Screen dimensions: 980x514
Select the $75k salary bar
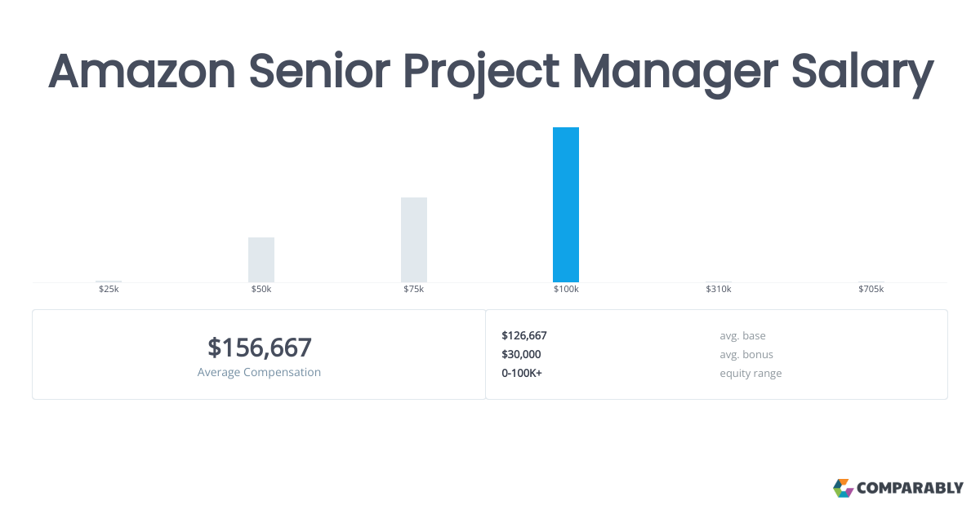[x=414, y=240]
